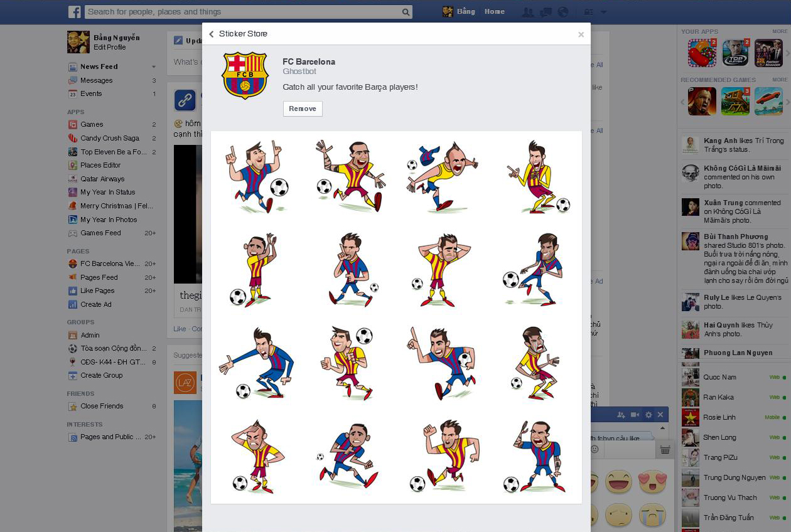Screen dimensions: 791x532
Task: Start video call from chat header
Action: point(635,415)
